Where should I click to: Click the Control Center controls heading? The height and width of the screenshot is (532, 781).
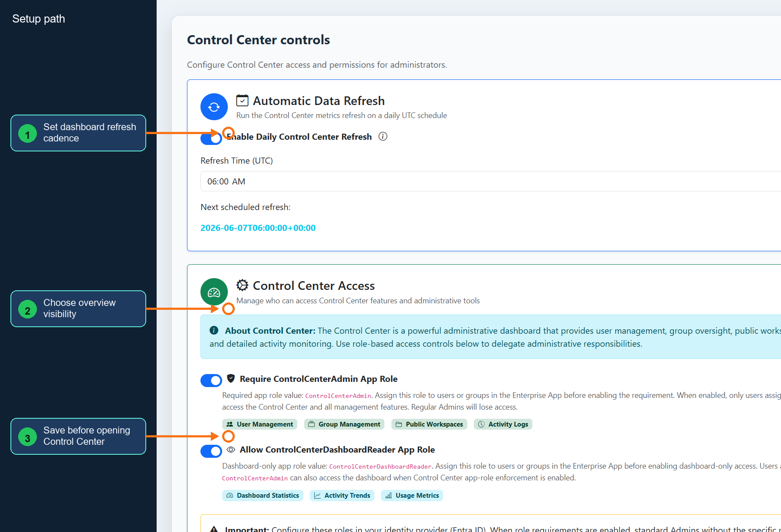pyautogui.click(x=258, y=40)
